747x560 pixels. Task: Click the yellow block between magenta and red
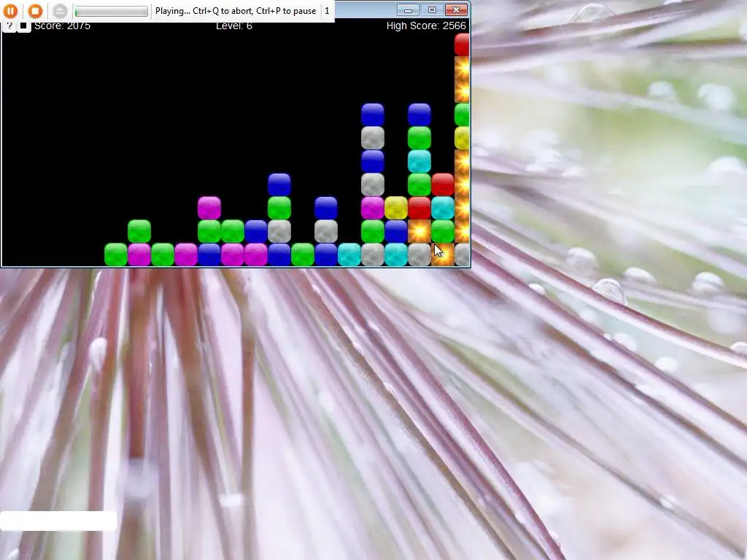point(396,208)
